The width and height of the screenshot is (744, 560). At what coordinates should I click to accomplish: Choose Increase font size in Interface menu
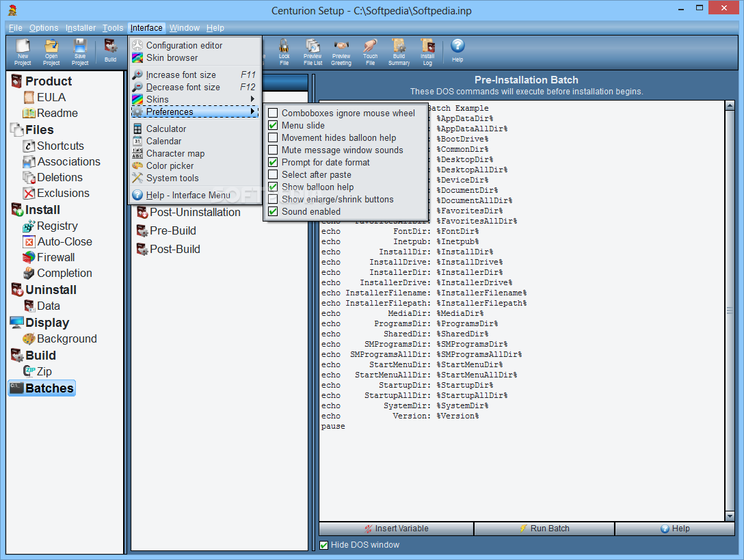pyautogui.click(x=196, y=75)
